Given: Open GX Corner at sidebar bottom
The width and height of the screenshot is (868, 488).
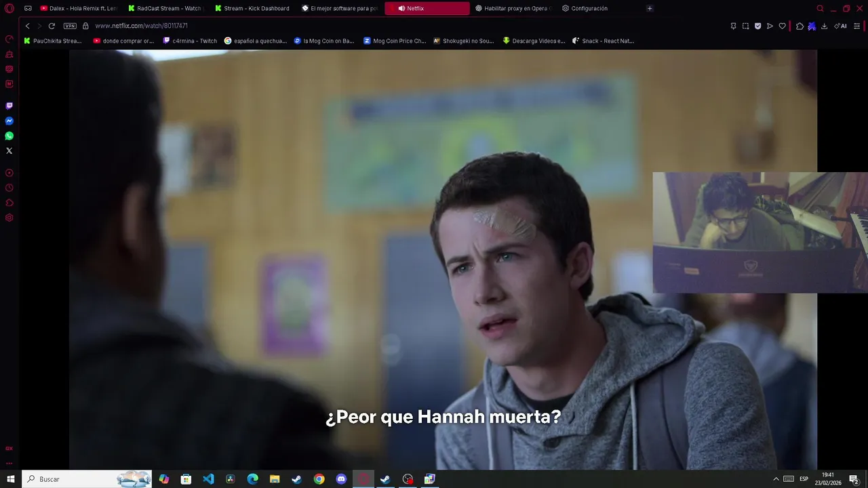Looking at the screenshot, I should click(x=9, y=449).
